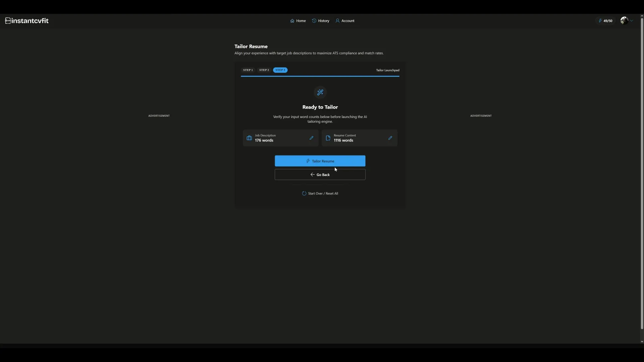This screenshot has width=644, height=362.
Task: Click the briefcase Job Description icon
Action: click(249, 138)
